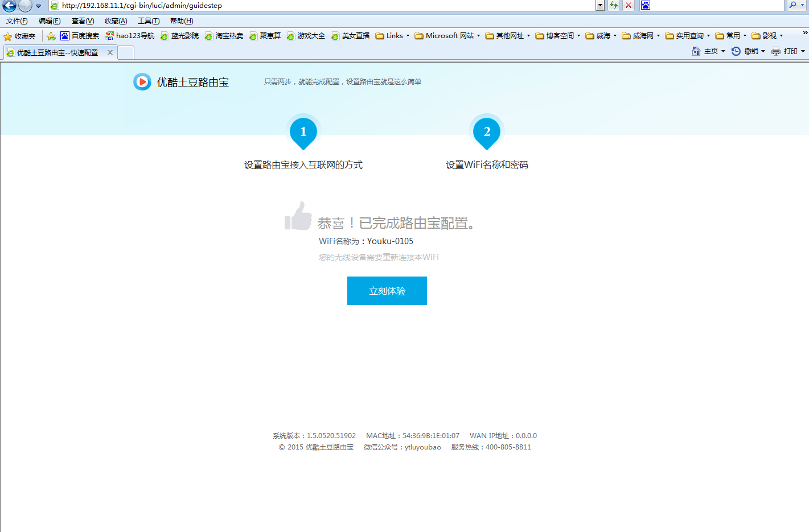The image size is (809, 532).
Task: Open the navigation history dropdown arrow
Action: click(x=39, y=6)
